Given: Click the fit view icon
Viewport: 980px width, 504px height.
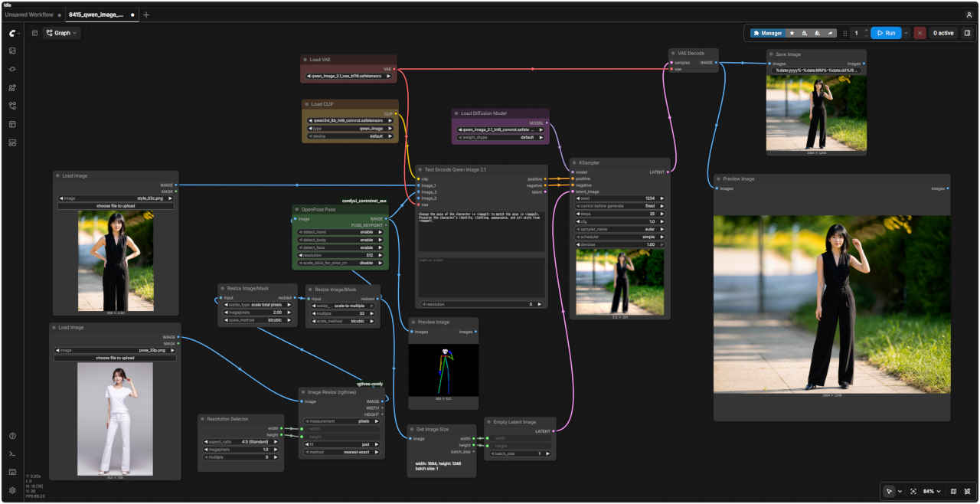Looking at the screenshot, I should click(913, 491).
